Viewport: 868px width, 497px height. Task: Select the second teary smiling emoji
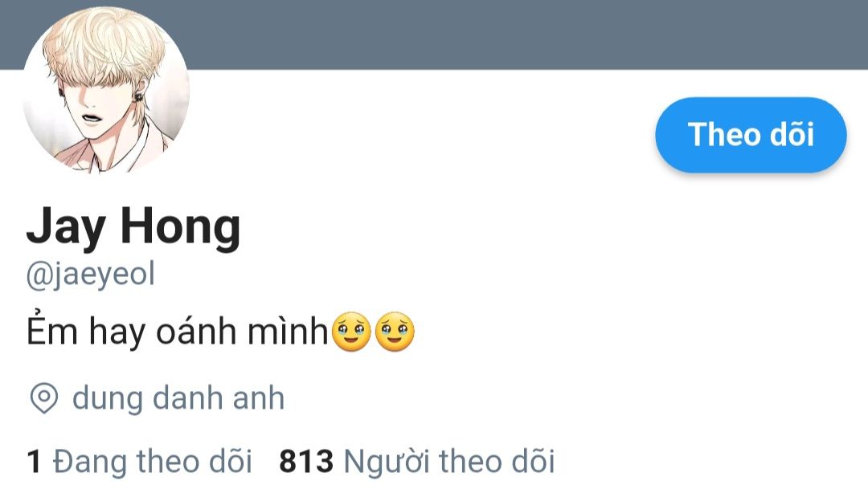(395, 332)
